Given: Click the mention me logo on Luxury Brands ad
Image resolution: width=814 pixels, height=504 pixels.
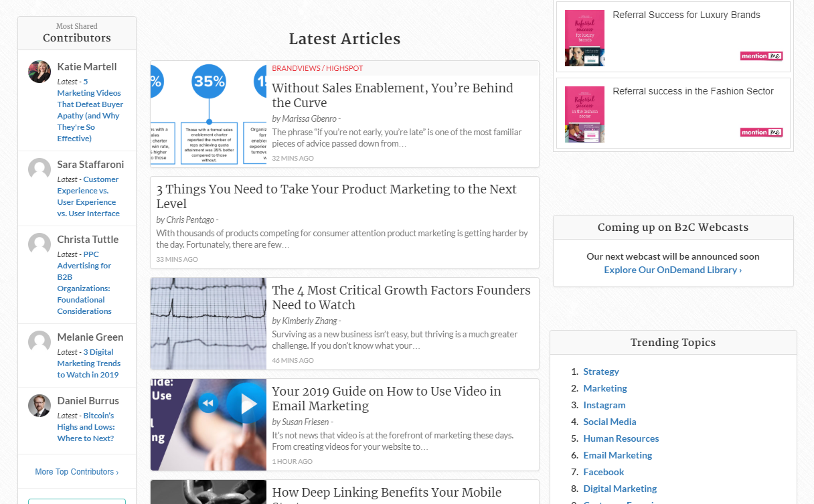Looking at the screenshot, I should 761,56.
